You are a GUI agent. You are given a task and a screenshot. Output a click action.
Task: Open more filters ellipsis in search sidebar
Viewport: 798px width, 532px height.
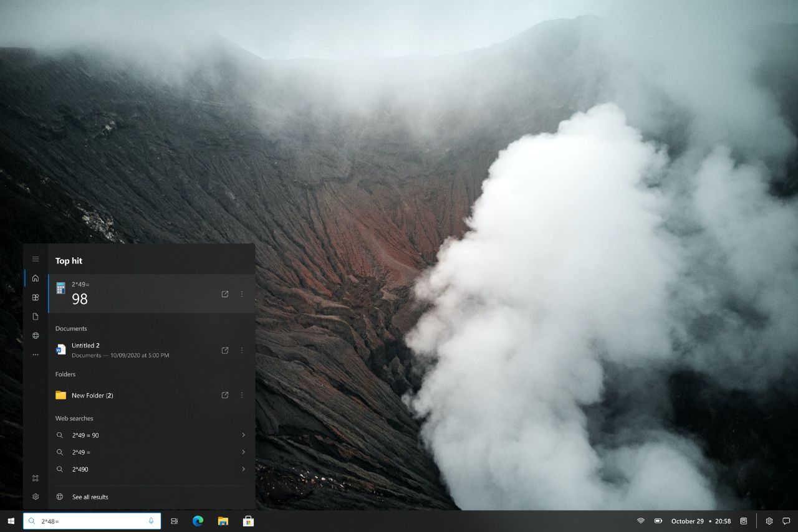click(36, 354)
